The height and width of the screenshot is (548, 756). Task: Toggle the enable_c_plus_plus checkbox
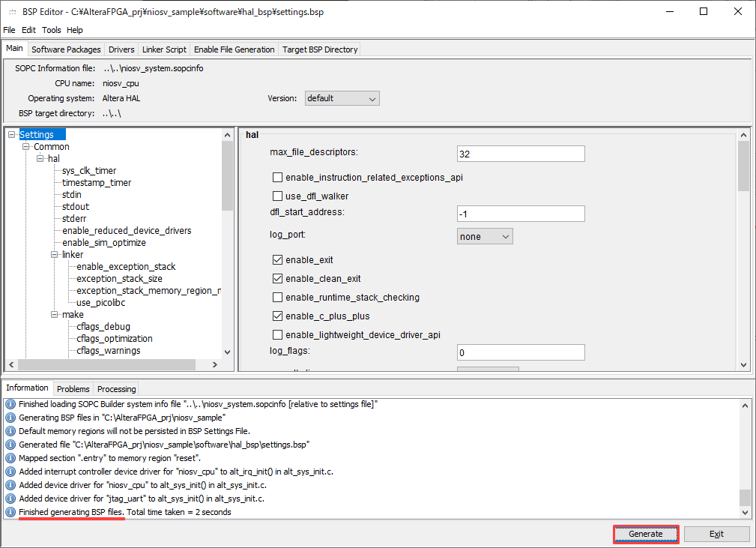pos(277,316)
